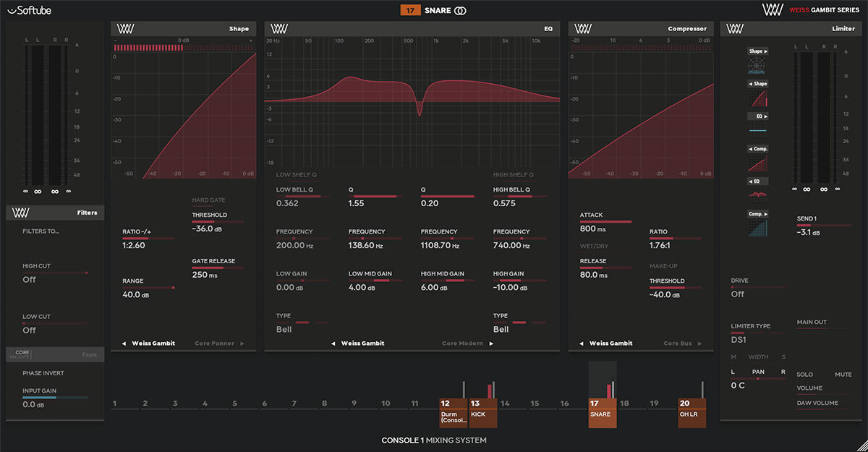Click the Input Gain slider
This screenshot has height=452, width=868.
55,398
